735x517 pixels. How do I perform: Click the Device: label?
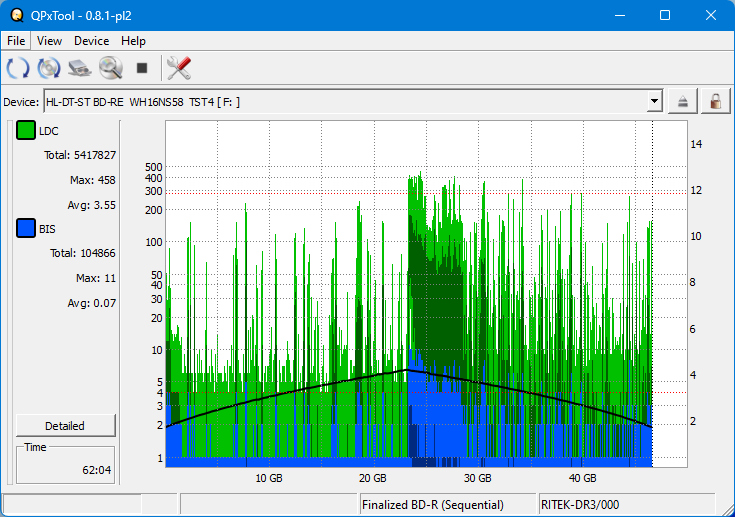(21, 102)
